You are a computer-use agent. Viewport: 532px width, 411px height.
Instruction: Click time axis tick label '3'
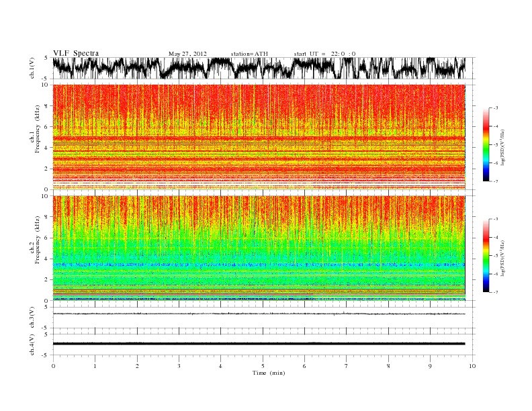tap(179, 366)
